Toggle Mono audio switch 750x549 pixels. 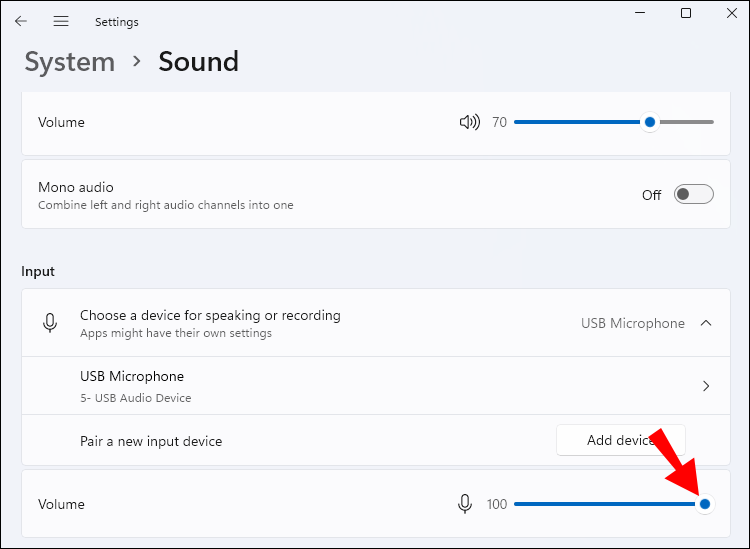pyautogui.click(x=693, y=194)
